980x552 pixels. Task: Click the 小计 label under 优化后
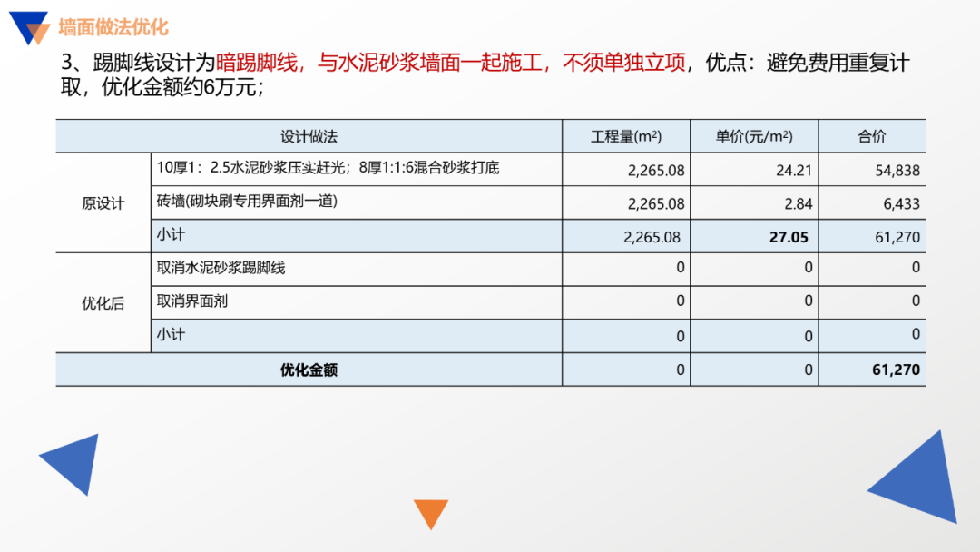(x=171, y=334)
